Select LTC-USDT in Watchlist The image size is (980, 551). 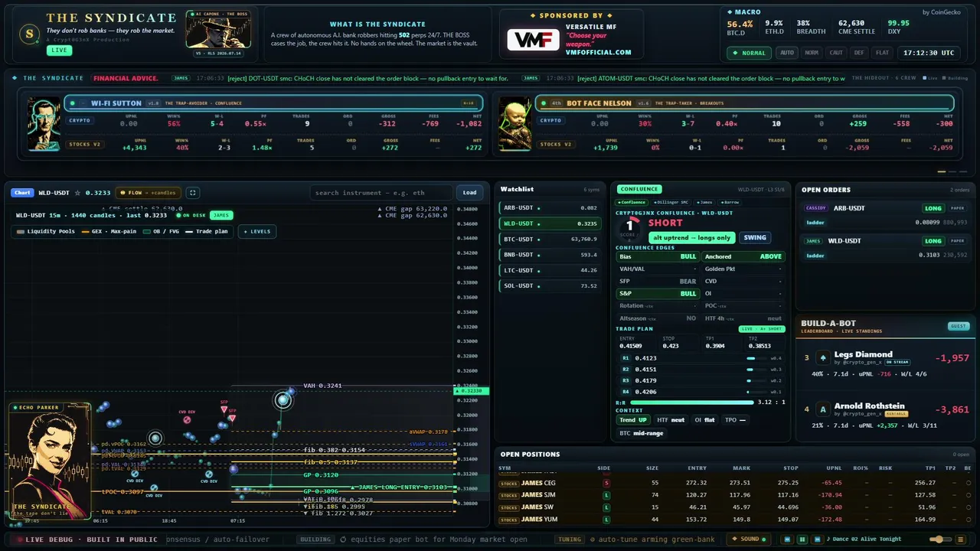click(548, 270)
